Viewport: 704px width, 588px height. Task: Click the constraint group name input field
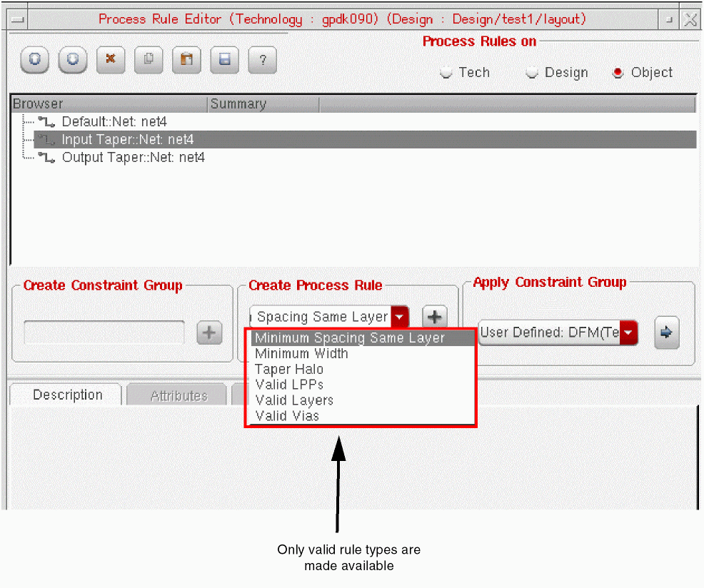coord(104,333)
